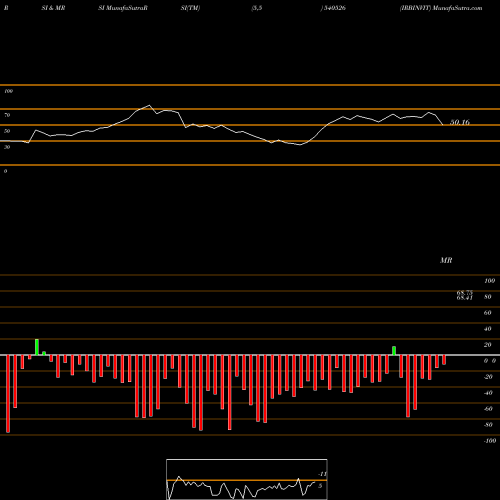Click the 60 label on MR axis
The height and width of the screenshot is (500, 500).
point(488,313)
